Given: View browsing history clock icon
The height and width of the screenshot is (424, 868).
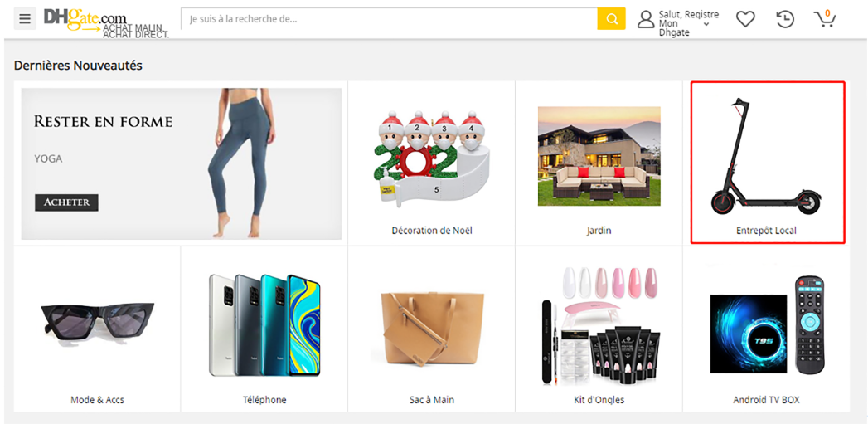Looking at the screenshot, I should [785, 19].
